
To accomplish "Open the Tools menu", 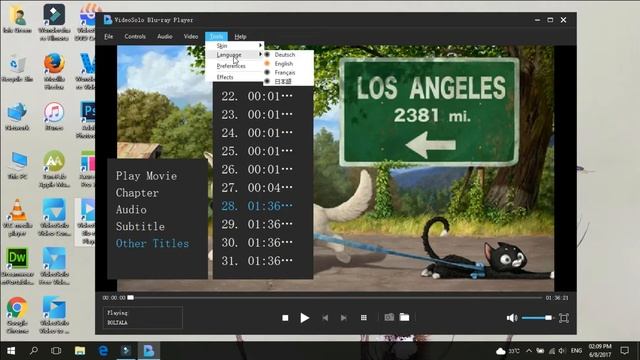I will pyautogui.click(x=216, y=36).
